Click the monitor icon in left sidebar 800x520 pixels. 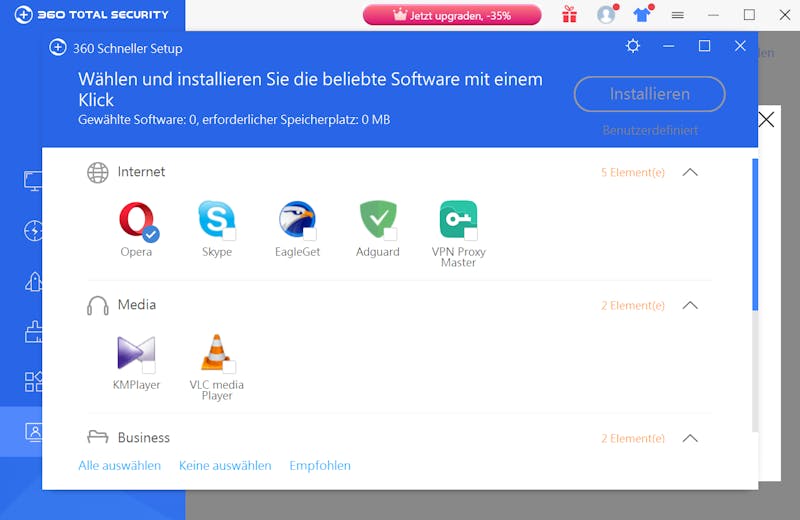pos(33,181)
